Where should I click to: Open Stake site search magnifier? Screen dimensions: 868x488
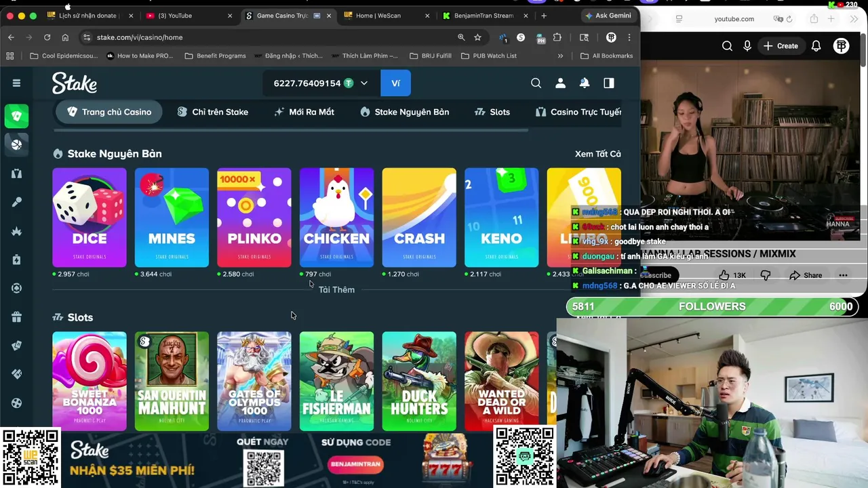[x=536, y=83]
